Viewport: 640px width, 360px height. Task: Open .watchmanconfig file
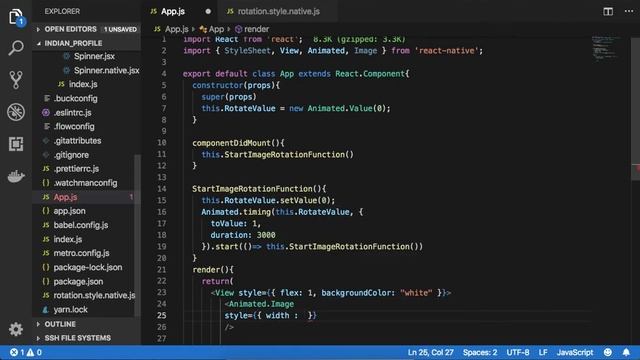coord(85,183)
